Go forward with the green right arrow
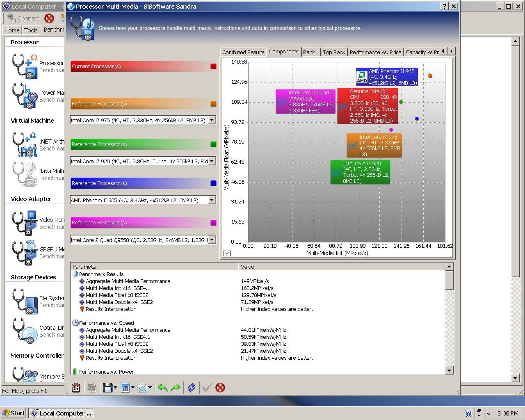 point(176,388)
